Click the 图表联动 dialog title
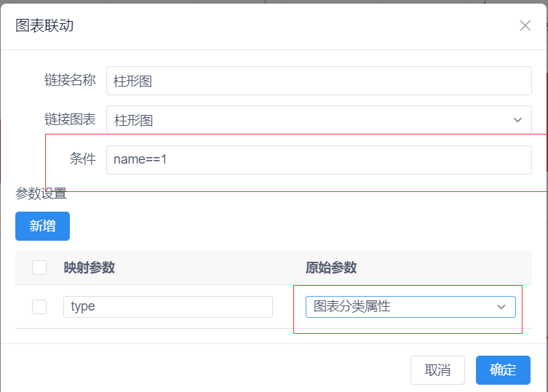 44,25
